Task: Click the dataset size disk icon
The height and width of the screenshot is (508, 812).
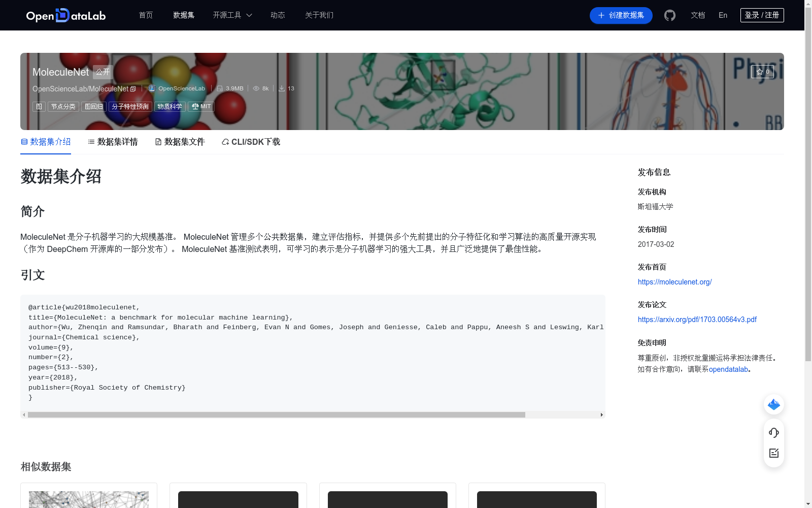Action: point(220,88)
